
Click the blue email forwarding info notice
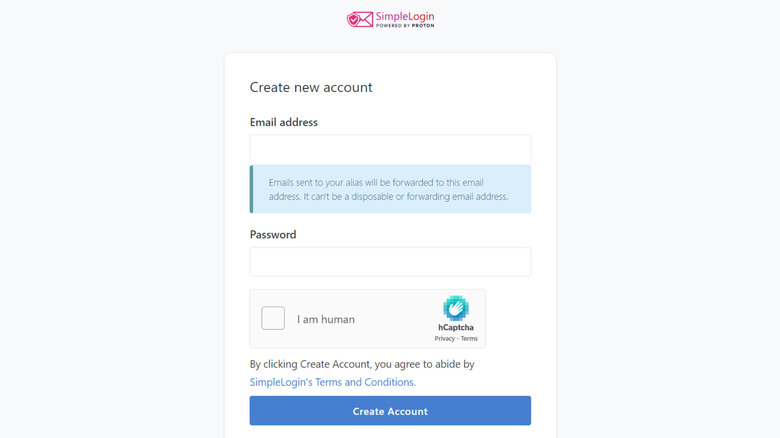390,189
